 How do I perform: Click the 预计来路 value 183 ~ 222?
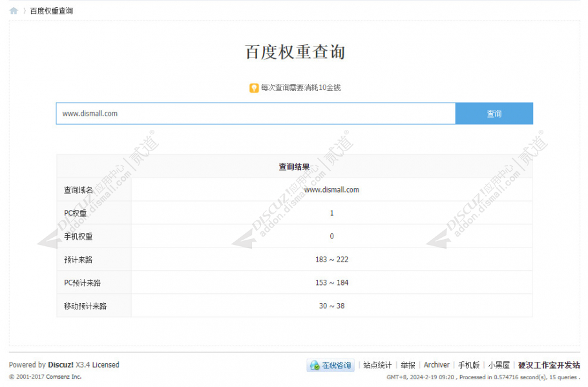tap(331, 260)
